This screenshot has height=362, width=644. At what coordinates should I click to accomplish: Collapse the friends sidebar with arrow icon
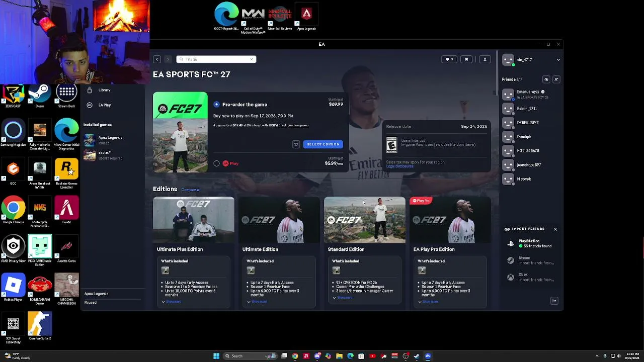554,301
